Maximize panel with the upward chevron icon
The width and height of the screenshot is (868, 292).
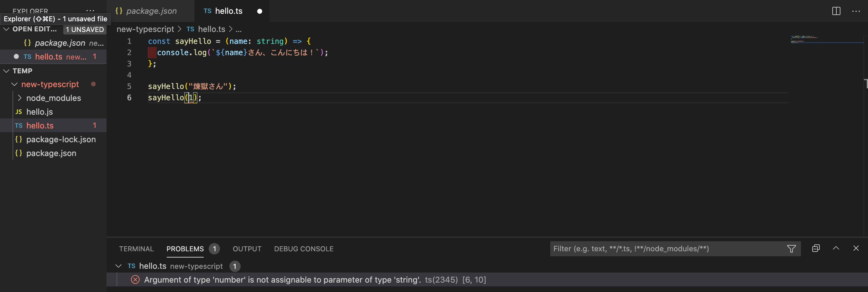[x=836, y=248]
